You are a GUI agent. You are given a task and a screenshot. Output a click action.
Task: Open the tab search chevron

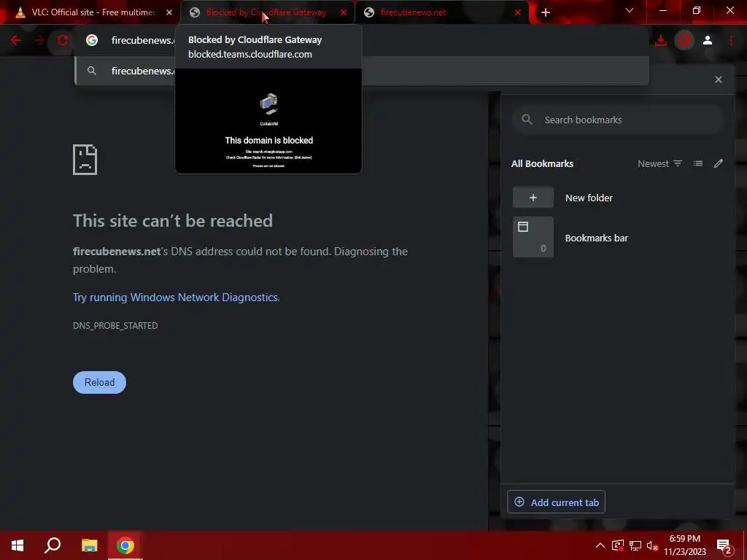(x=630, y=10)
